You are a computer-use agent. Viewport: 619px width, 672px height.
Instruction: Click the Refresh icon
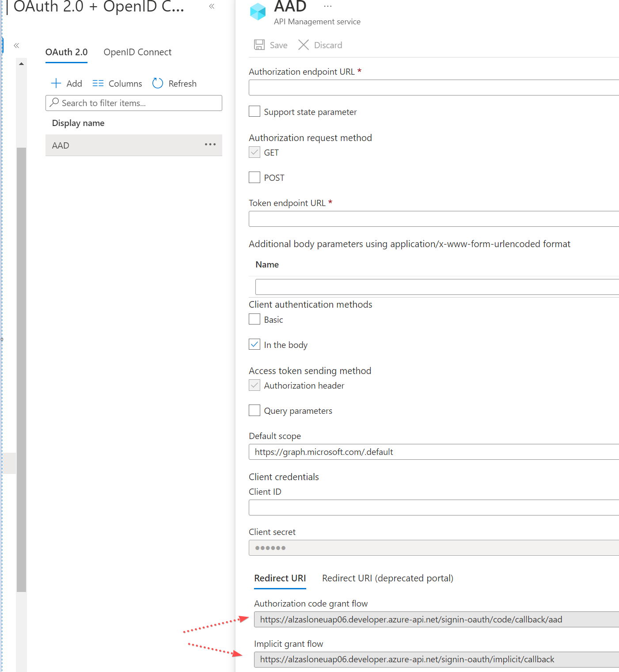click(x=157, y=83)
